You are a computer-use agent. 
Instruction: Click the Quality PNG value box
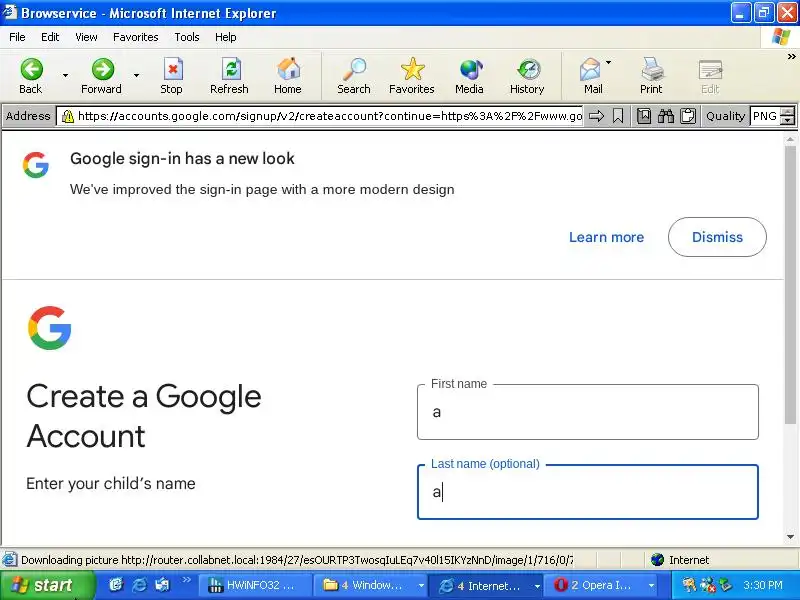(765, 116)
